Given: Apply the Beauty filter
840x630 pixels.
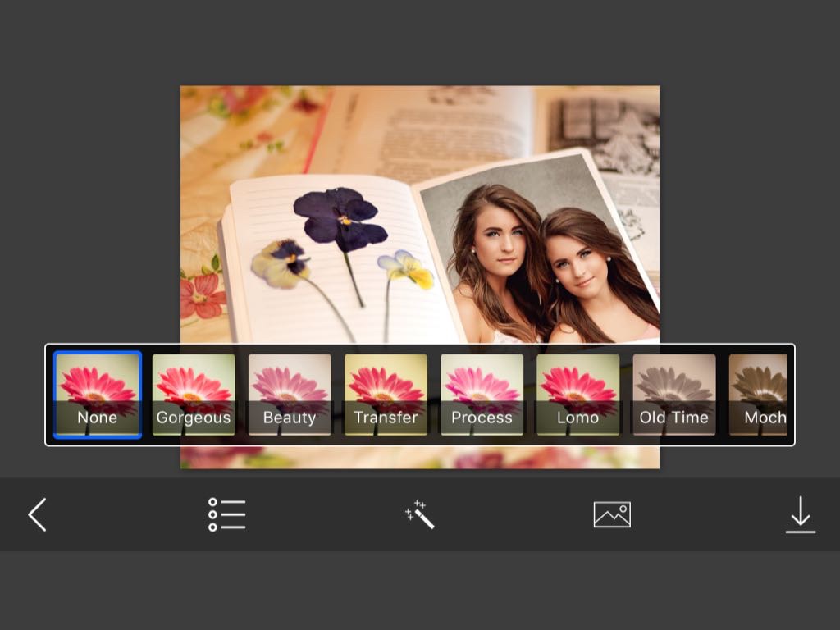Looking at the screenshot, I should click(x=290, y=395).
